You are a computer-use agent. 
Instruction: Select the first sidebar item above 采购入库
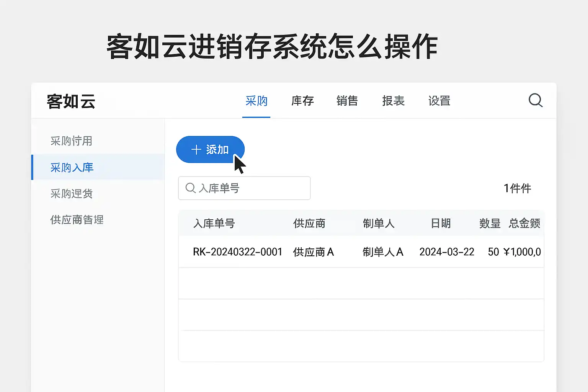(71, 141)
